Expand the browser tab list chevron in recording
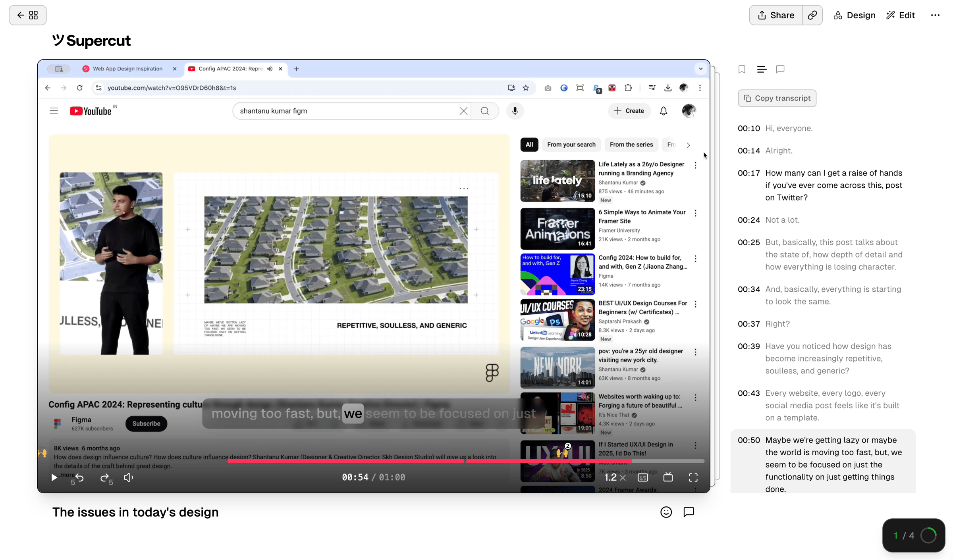 tap(701, 69)
